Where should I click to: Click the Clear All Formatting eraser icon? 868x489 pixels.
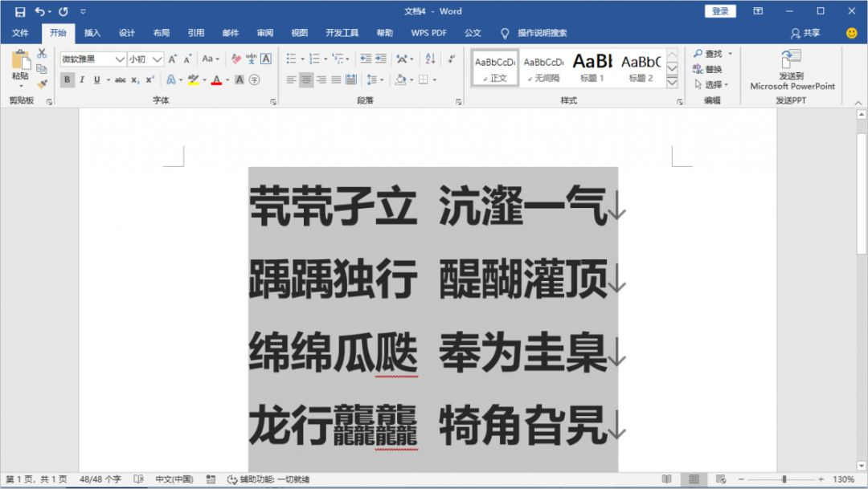pyautogui.click(x=235, y=59)
